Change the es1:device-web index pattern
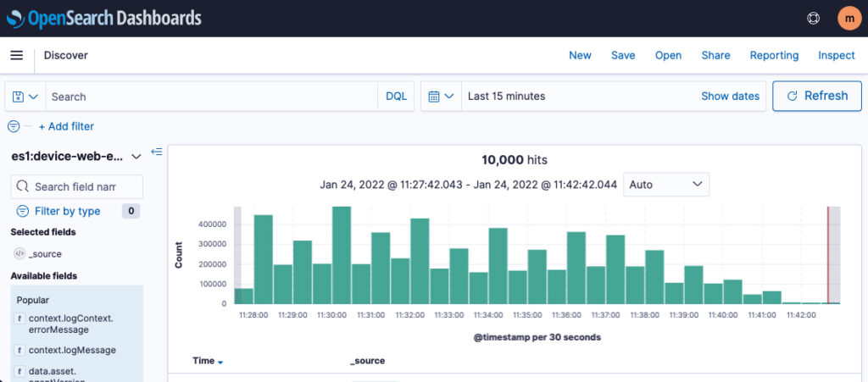The image size is (868, 382). click(x=76, y=157)
